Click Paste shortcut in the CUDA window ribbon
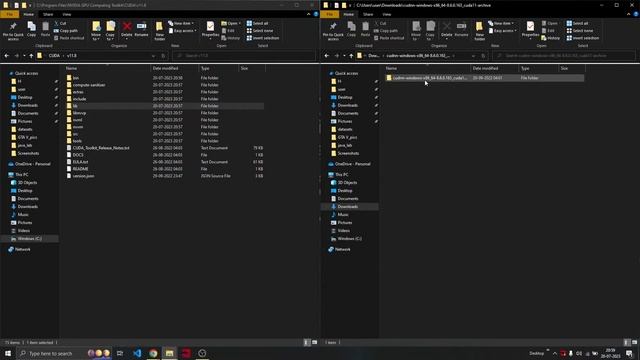The height and width of the screenshot is (360, 640). pos(69,38)
